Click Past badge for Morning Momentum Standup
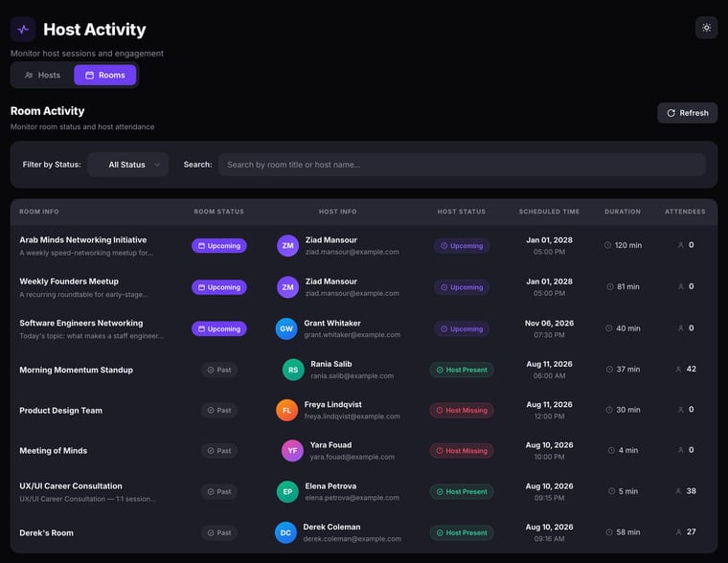Image resolution: width=728 pixels, height=563 pixels. pyautogui.click(x=219, y=370)
